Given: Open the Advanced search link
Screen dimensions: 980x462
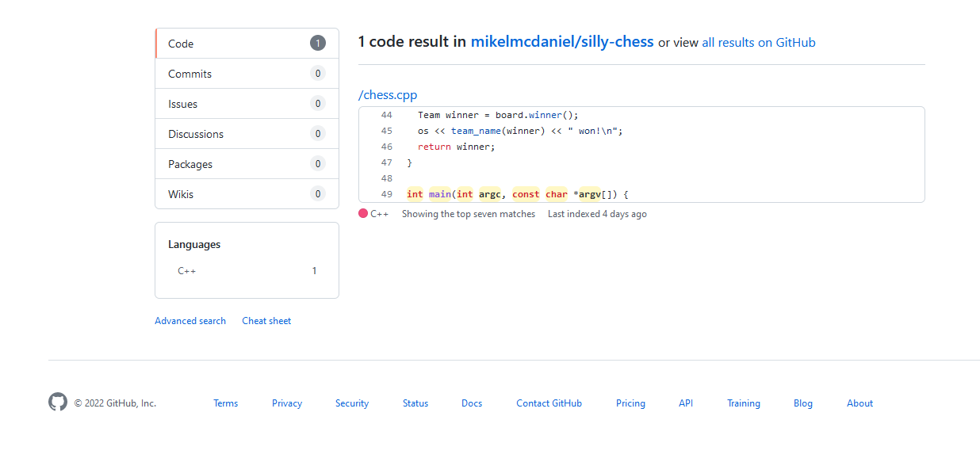Looking at the screenshot, I should coord(190,321).
